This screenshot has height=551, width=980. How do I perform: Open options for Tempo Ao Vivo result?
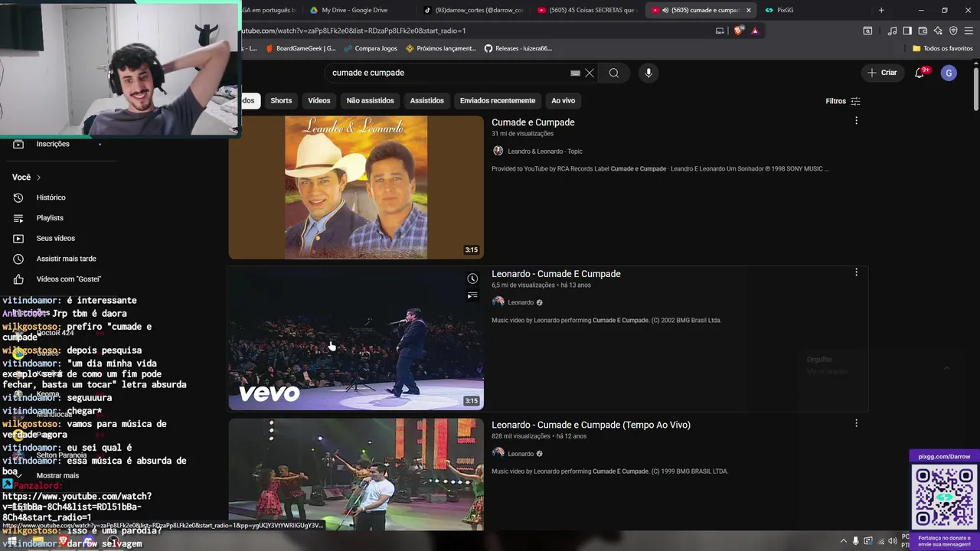856,423
